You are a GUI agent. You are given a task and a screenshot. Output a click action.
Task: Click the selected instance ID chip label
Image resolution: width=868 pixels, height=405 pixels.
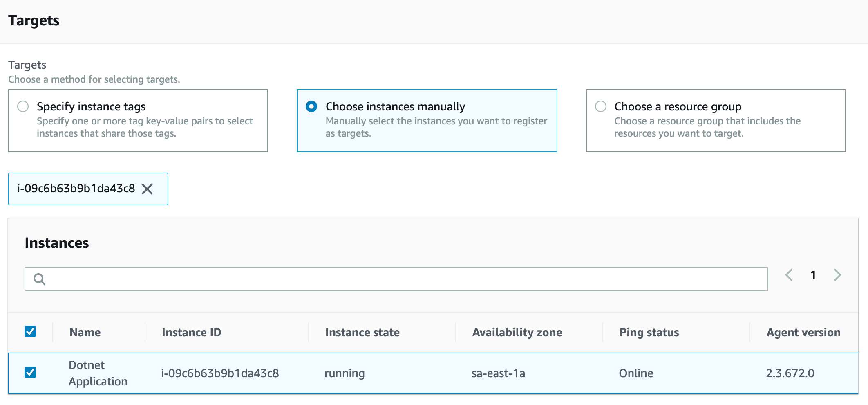click(x=76, y=189)
